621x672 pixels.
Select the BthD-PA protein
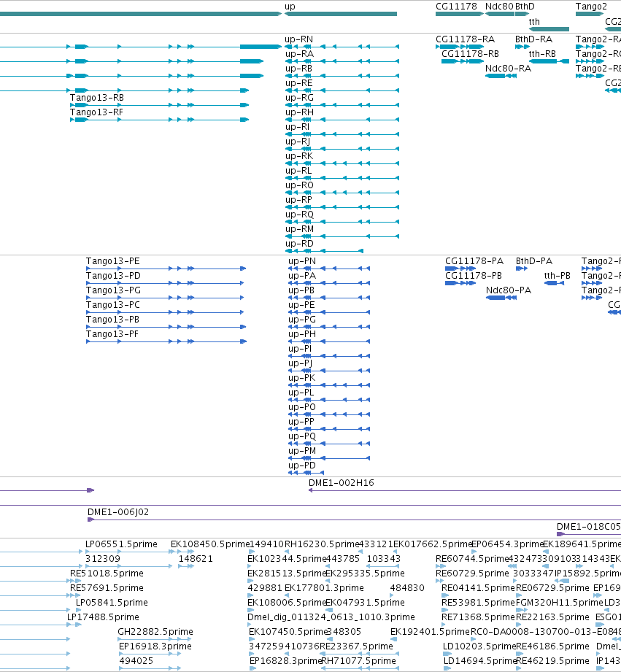(522, 269)
